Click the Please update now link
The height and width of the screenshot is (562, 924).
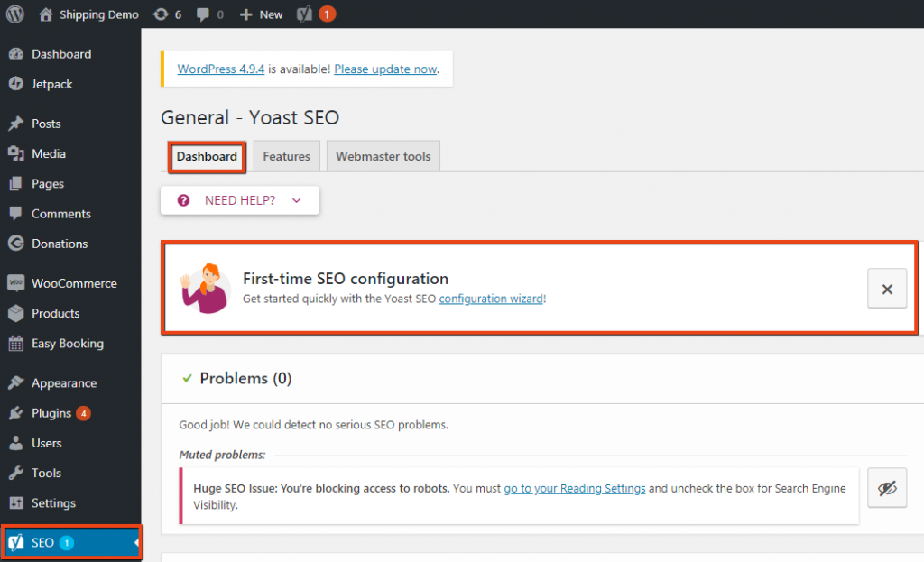(386, 69)
